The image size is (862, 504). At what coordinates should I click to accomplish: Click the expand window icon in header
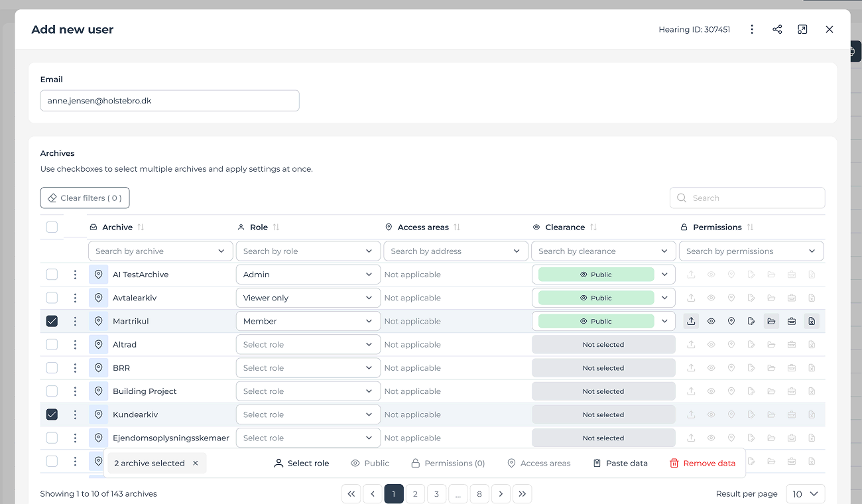point(802,29)
